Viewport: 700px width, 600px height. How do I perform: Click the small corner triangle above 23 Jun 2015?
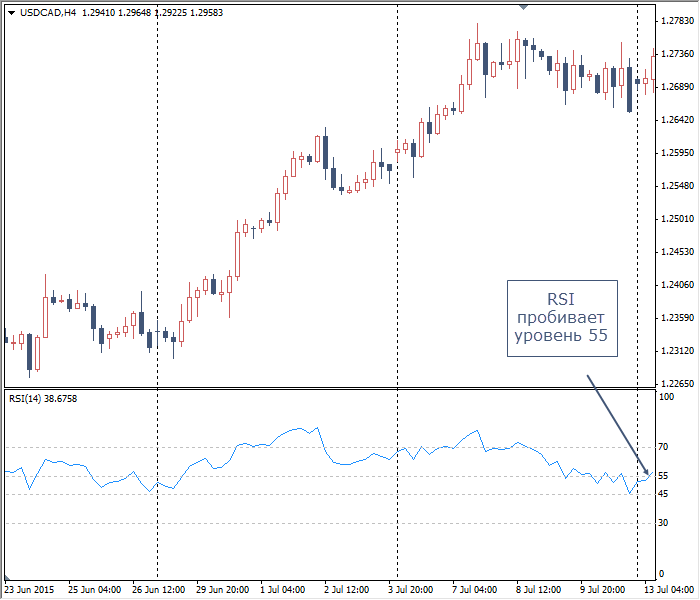(6, 578)
